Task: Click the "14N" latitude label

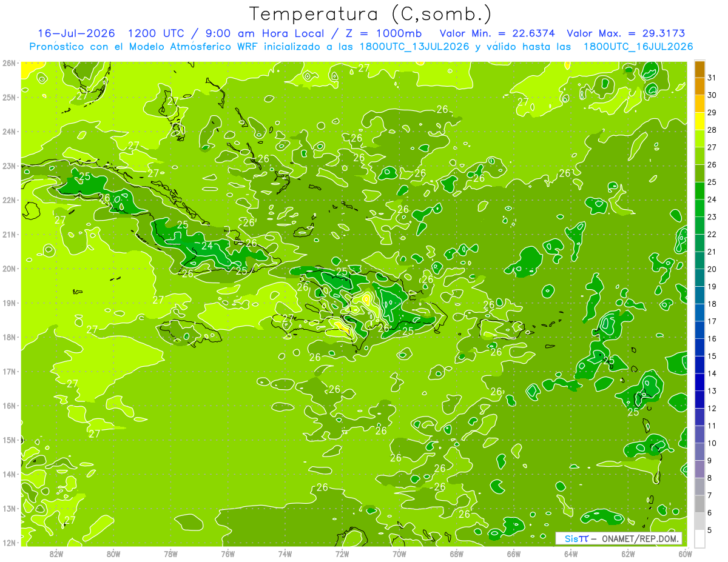Action: point(9,474)
